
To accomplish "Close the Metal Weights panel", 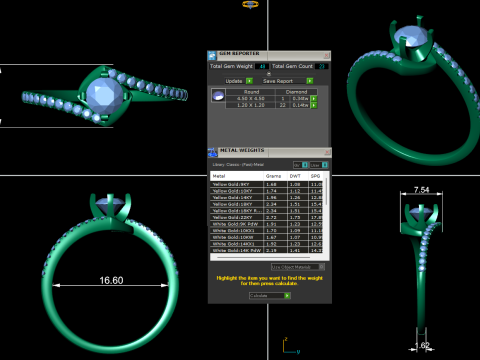I will (x=327, y=152).
